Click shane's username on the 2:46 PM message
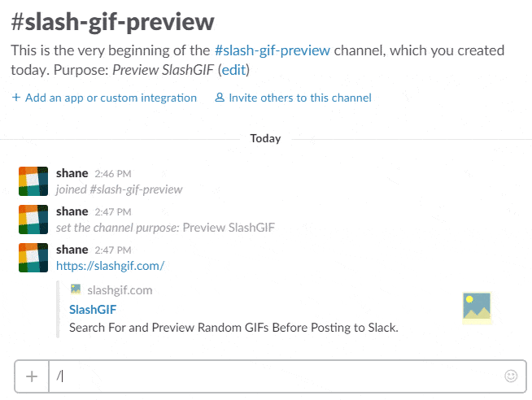 [x=72, y=173]
